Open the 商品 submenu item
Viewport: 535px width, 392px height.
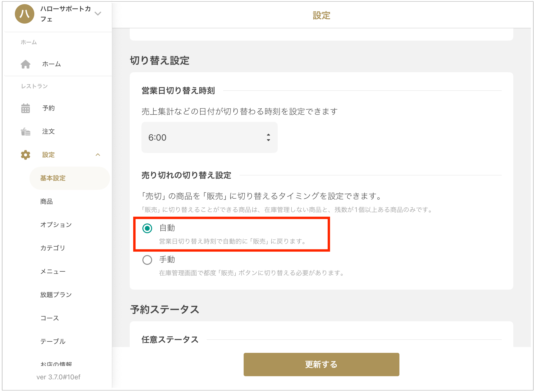coord(46,202)
